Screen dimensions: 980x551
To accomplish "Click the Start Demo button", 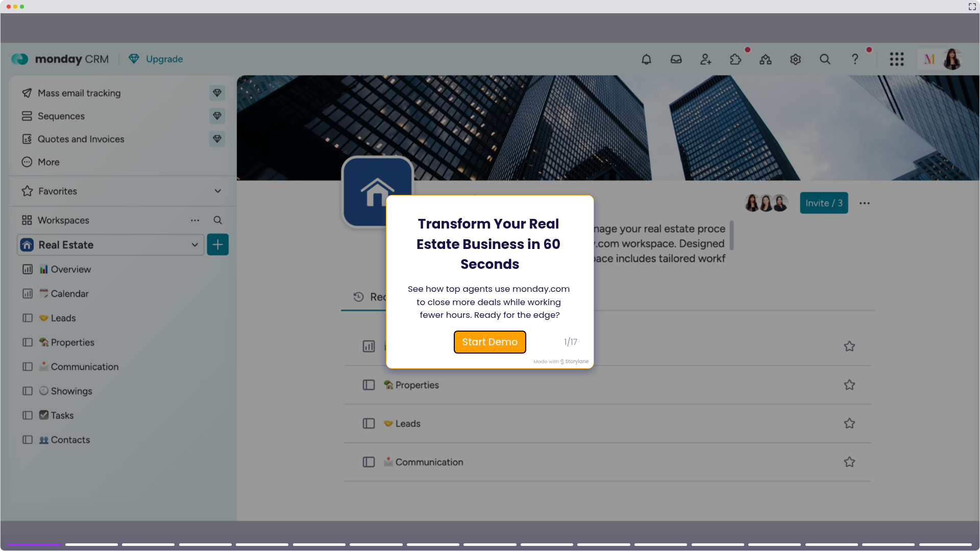I will [x=489, y=342].
